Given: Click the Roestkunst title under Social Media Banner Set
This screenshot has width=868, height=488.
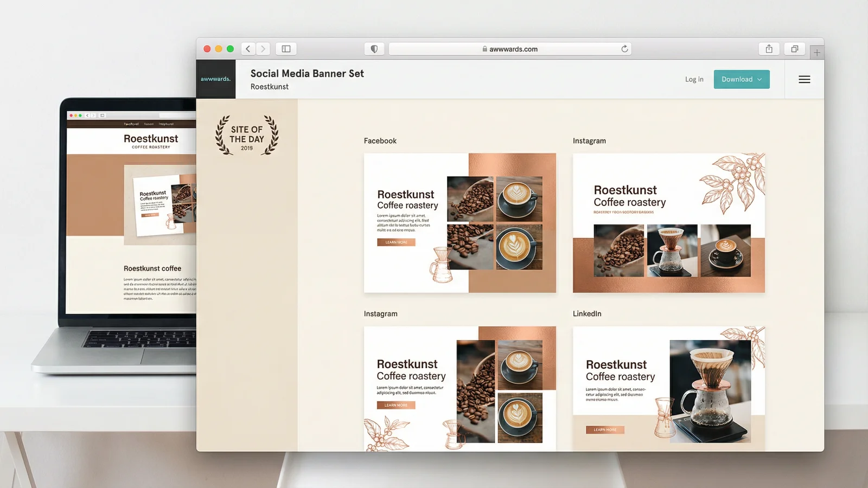Looking at the screenshot, I should [x=269, y=86].
